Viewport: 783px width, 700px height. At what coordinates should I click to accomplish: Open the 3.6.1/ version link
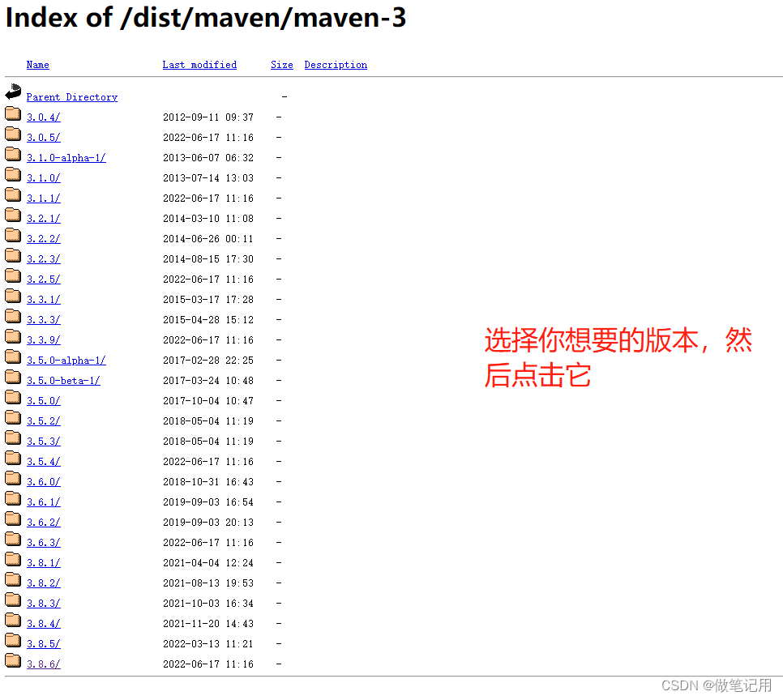[44, 502]
